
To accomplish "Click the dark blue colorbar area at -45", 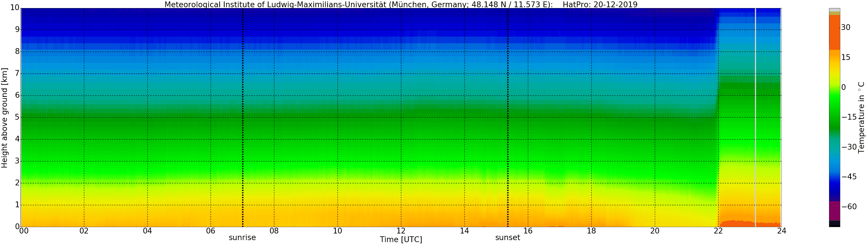I will 834,177.
